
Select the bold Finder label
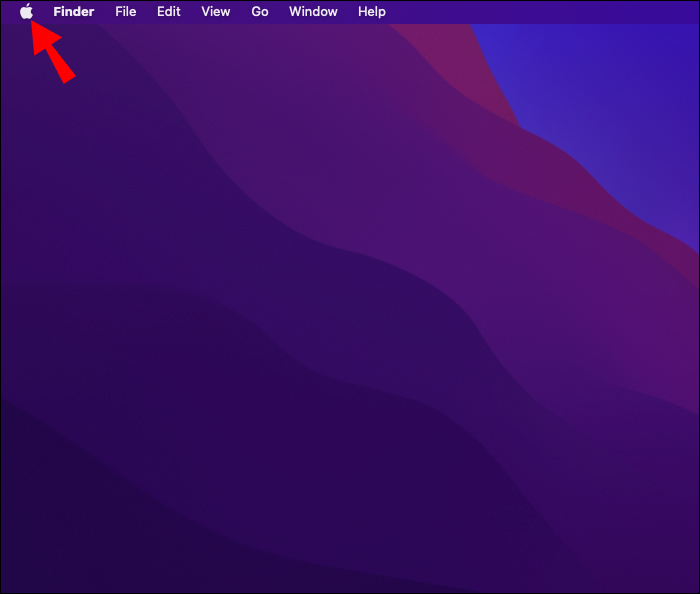[74, 12]
